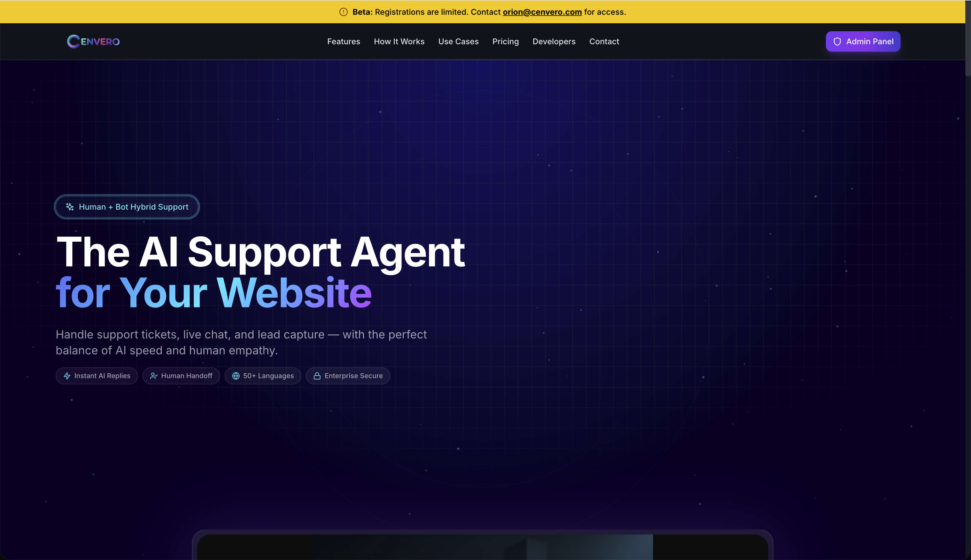The image size is (971, 560).
Task: Click the Enterprise Secure pill label
Action: pyautogui.click(x=353, y=376)
